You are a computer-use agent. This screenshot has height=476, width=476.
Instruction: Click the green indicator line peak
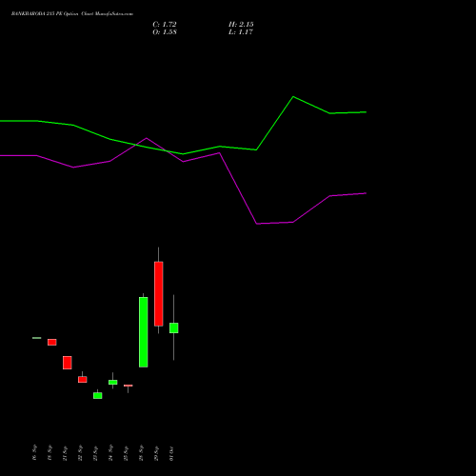(293, 96)
